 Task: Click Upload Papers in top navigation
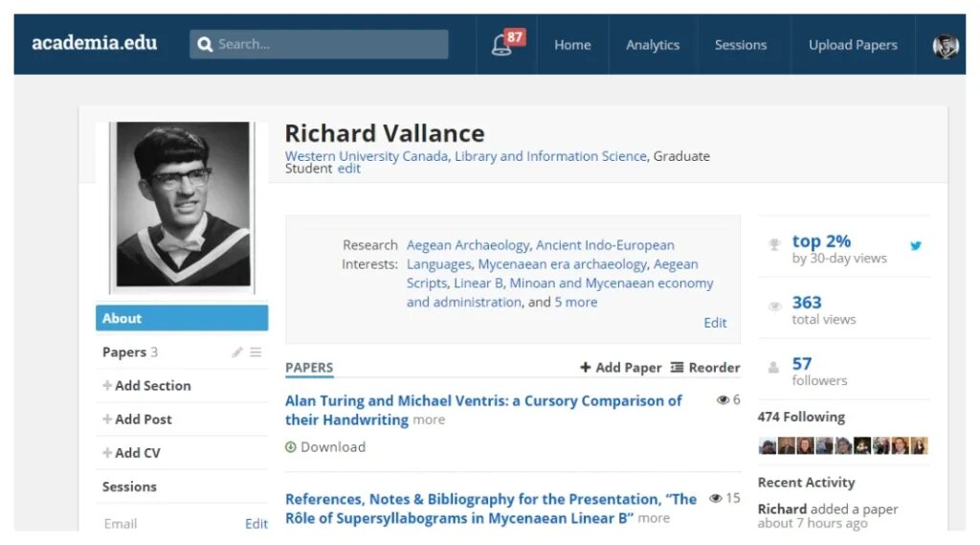[853, 45]
